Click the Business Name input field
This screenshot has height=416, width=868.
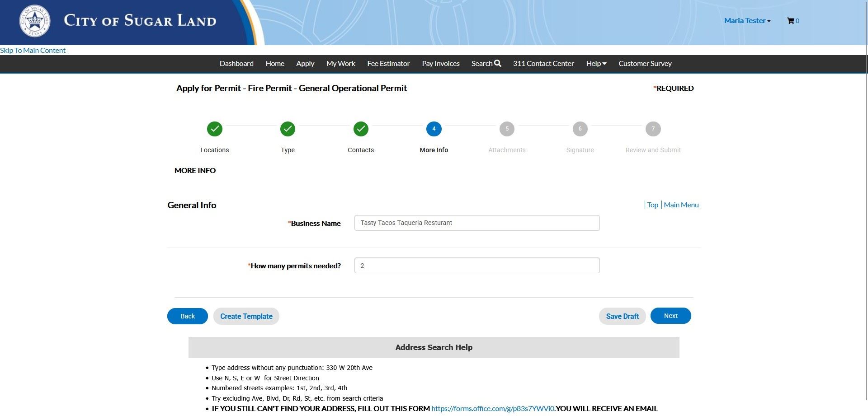pos(477,223)
